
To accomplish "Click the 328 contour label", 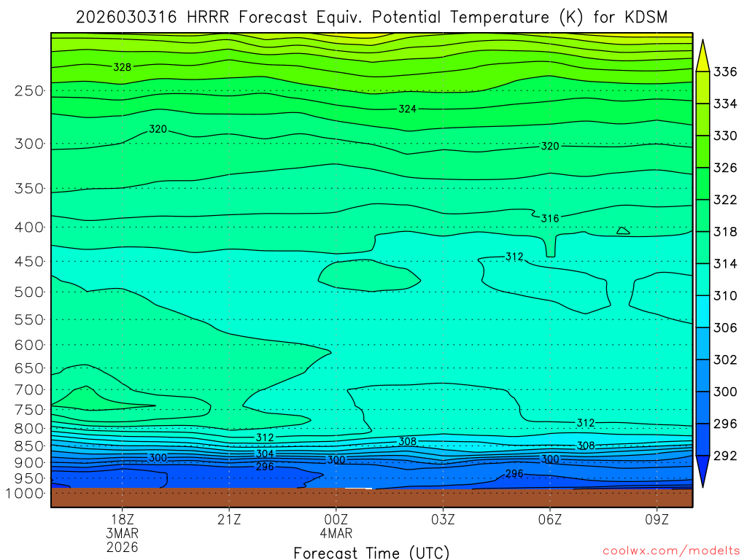I will tap(122, 67).
